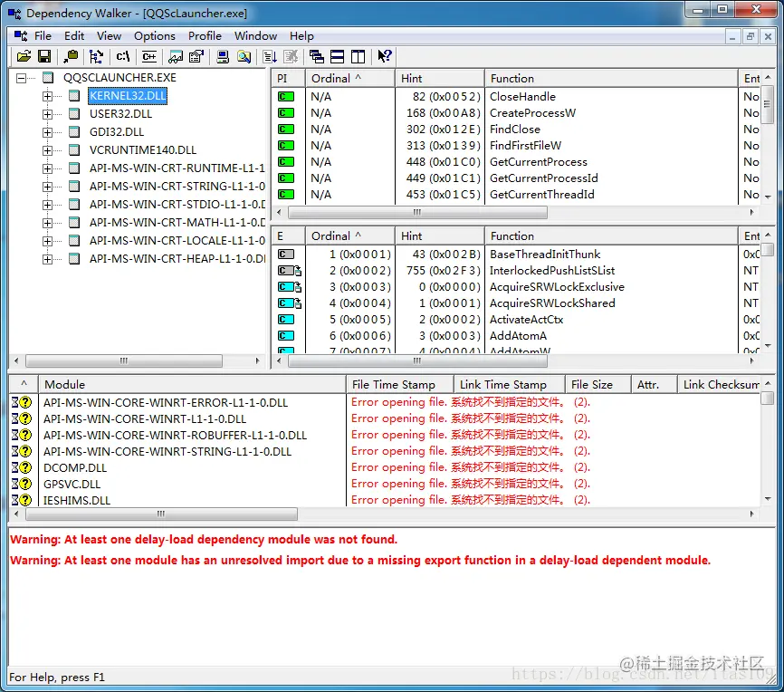This screenshot has height=692, width=784.
Task: Expand the API-MS-WIN-CRT-RUNTIME tree node
Action: click(47, 168)
